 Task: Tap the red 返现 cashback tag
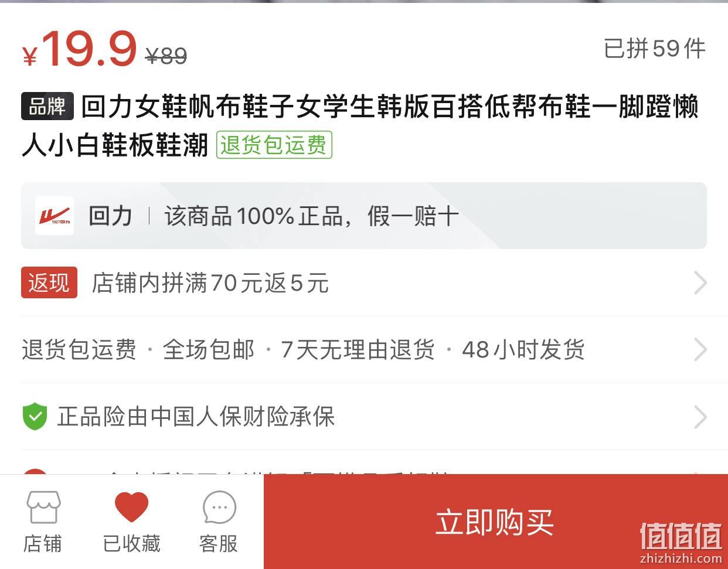tap(49, 283)
